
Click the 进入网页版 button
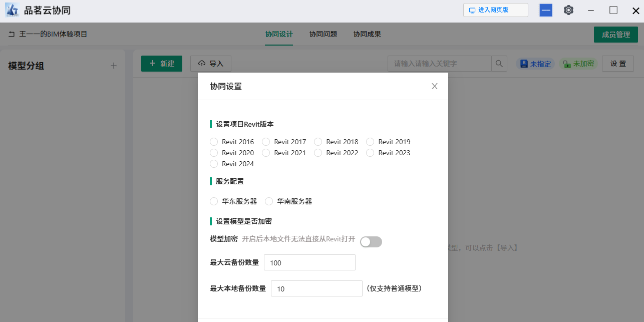click(x=495, y=10)
